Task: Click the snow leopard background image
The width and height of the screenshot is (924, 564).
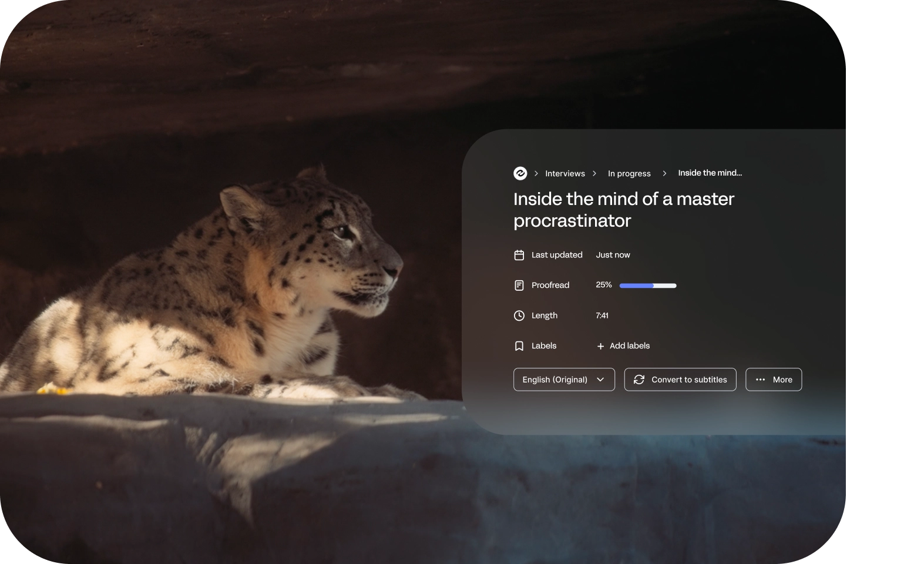Action: [x=235, y=294]
